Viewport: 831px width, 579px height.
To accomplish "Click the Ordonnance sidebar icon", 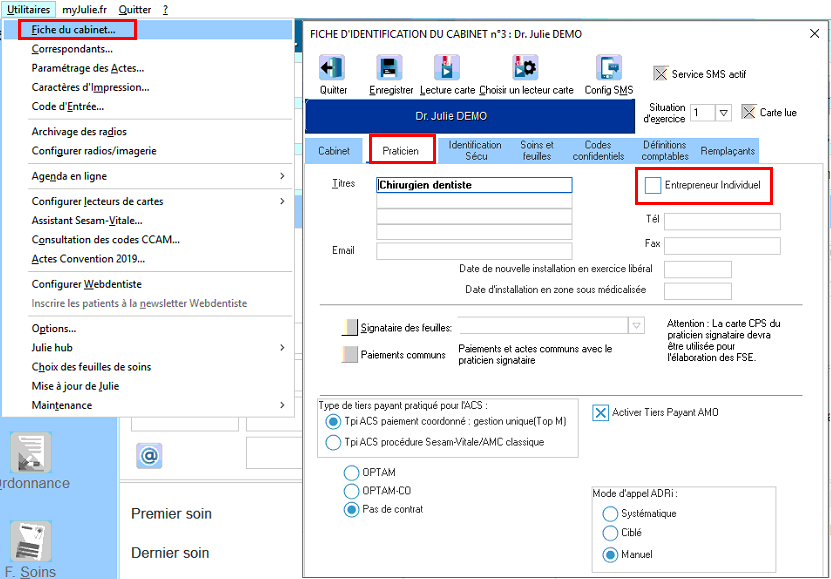I will (31, 452).
